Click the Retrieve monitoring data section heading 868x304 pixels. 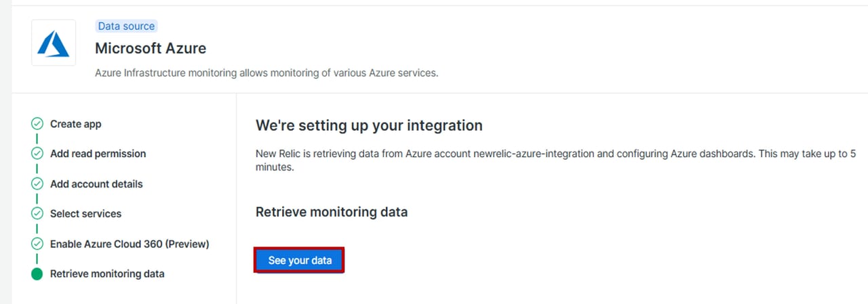[332, 212]
